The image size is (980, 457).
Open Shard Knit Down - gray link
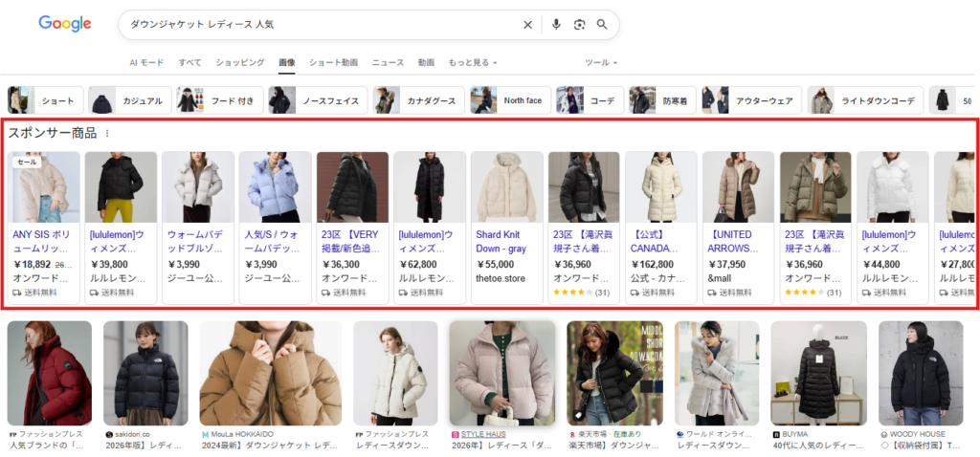(x=501, y=241)
